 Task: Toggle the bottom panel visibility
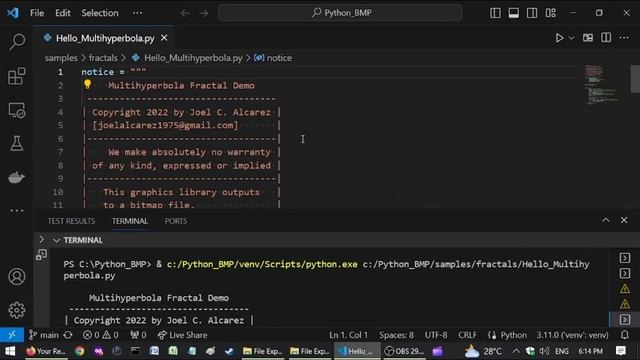point(513,13)
